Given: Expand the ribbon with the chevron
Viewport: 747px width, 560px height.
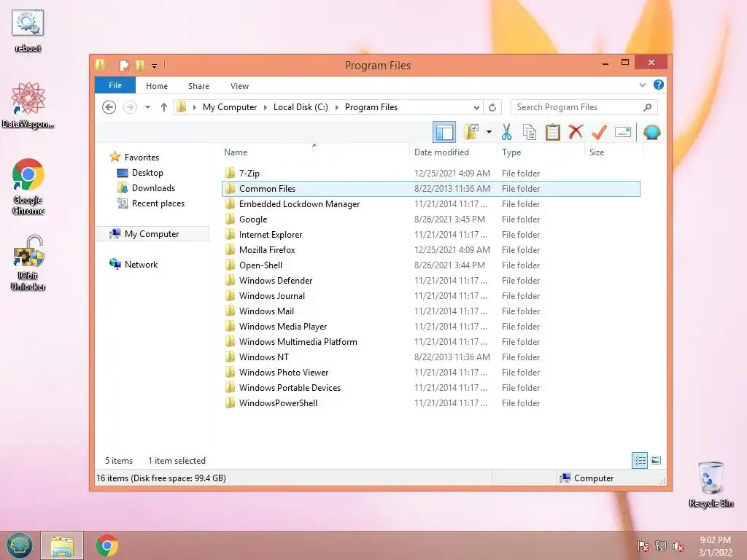Looking at the screenshot, I should (642, 85).
